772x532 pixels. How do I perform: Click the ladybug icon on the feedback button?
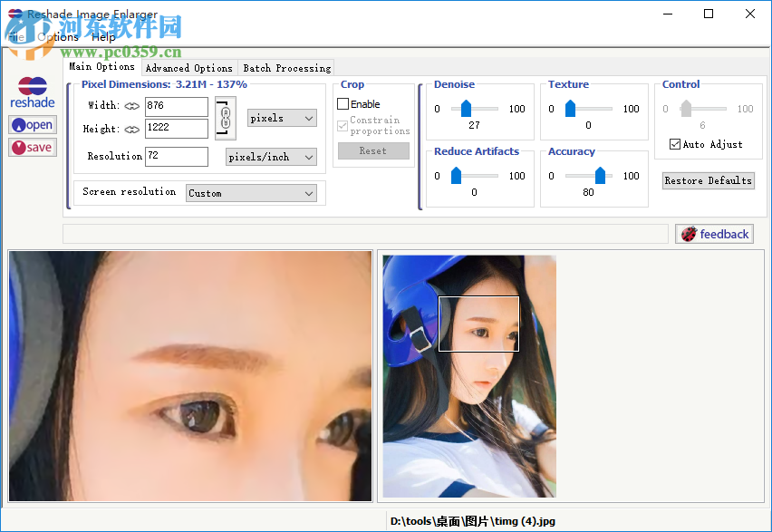(689, 233)
